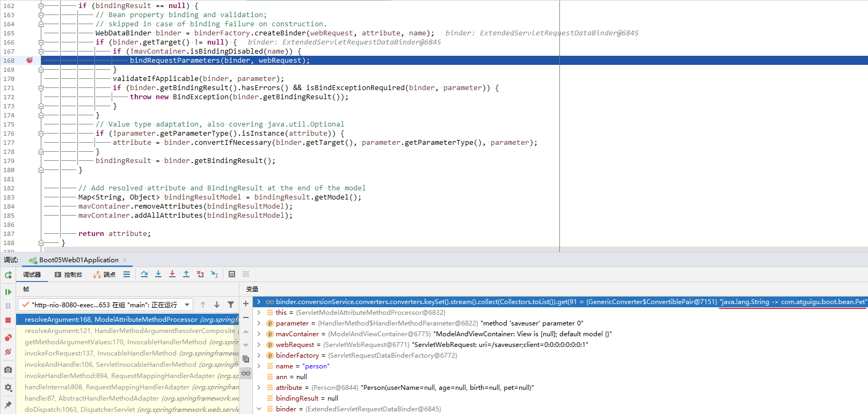Image resolution: width=868 pixels, height=414 pixels.
Task: Open evaluate expression calculator
Action: (x=232, y=274)
